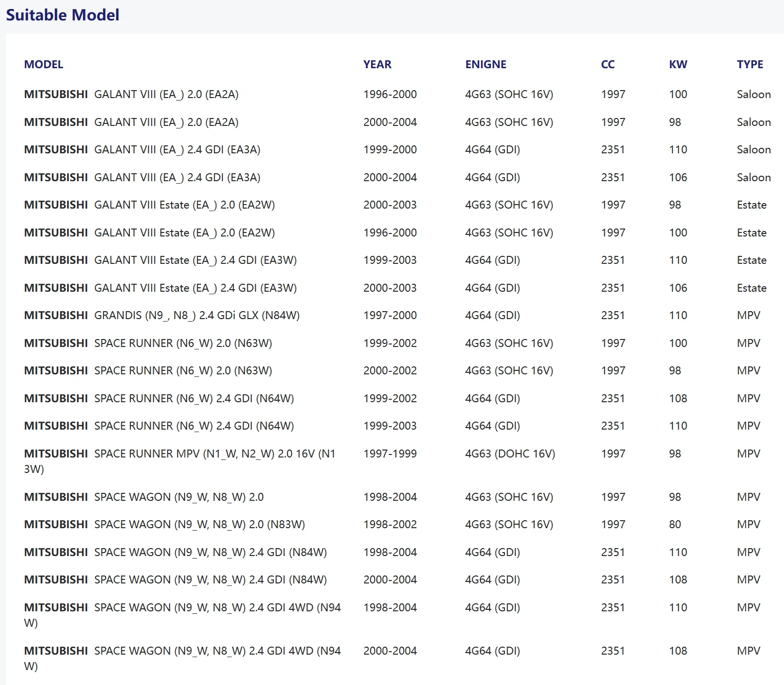
Task: Click the 1996-2000 year in the first GALANT row
Action: (390, 94)
